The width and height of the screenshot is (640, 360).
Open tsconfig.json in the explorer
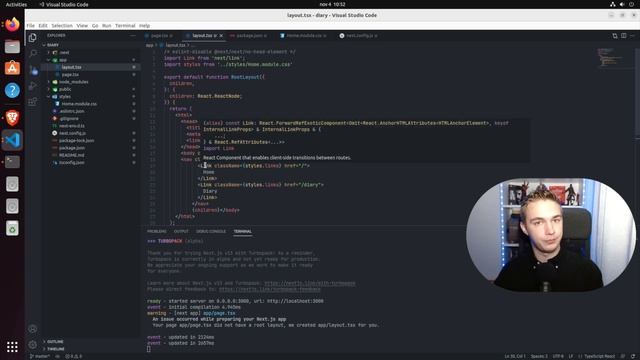72,162
